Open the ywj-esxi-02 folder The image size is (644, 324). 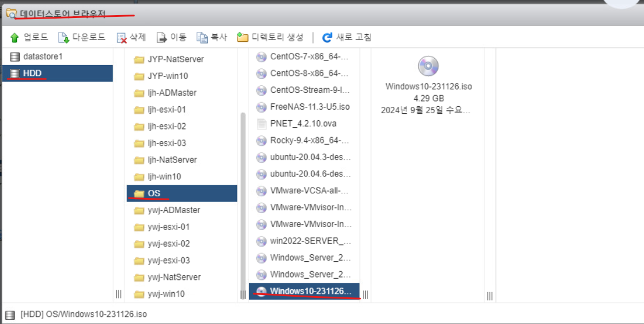182,244
